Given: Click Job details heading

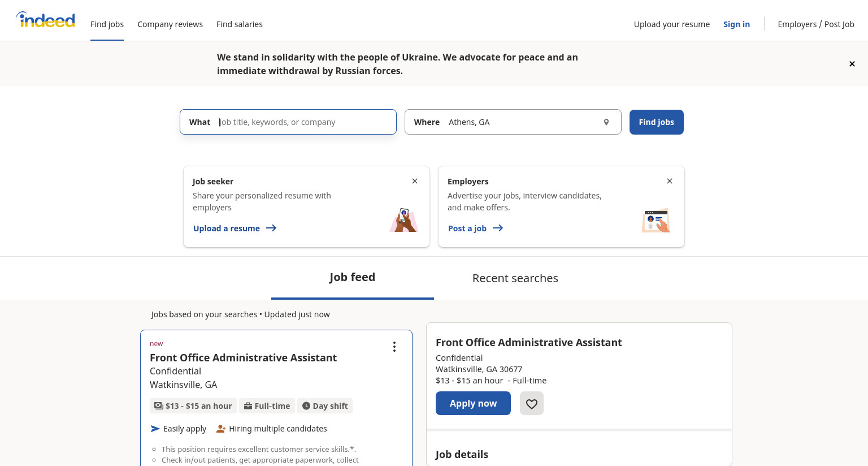Looking at the screenshot, I should pyautogui.click(x=462, y=454).
